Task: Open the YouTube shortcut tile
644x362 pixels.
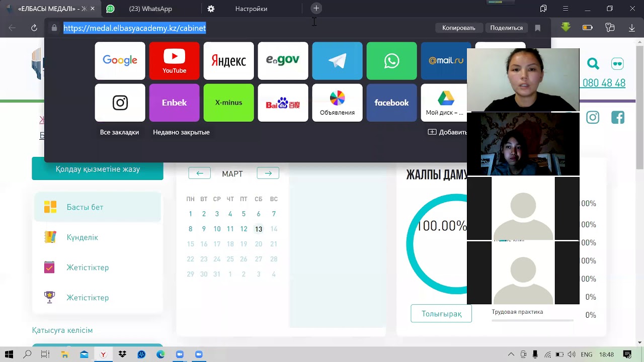Action: click(174, 61)
